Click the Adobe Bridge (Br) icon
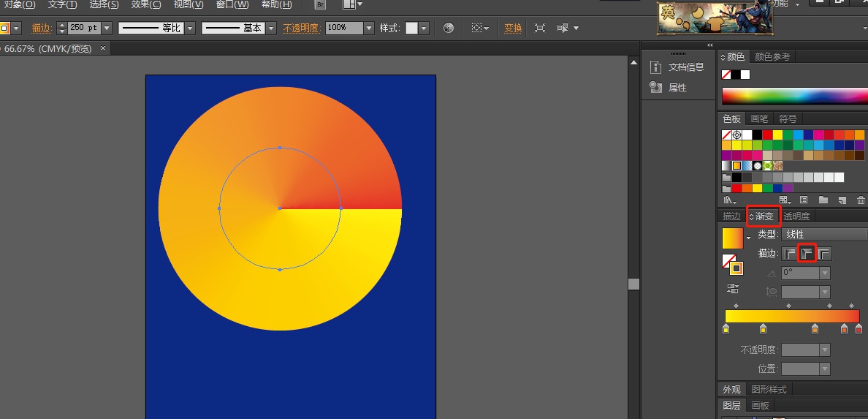Image resolution: width=868 pixels, height=419 pixels. [x=320, y=4]
